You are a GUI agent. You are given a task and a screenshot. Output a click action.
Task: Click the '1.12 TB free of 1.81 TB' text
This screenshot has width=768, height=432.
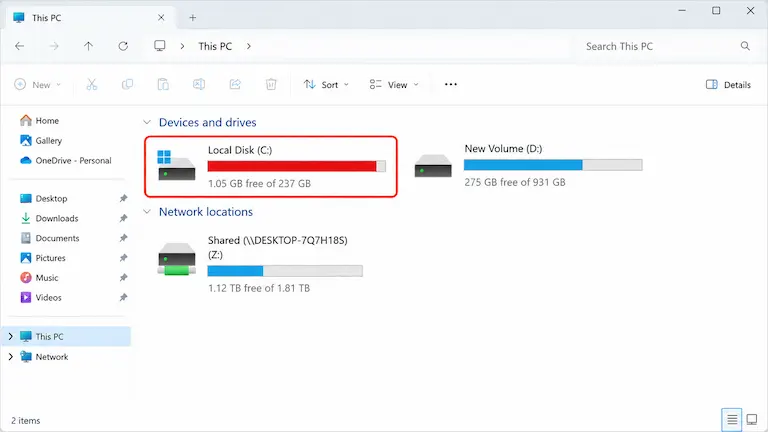pos(259,288)
